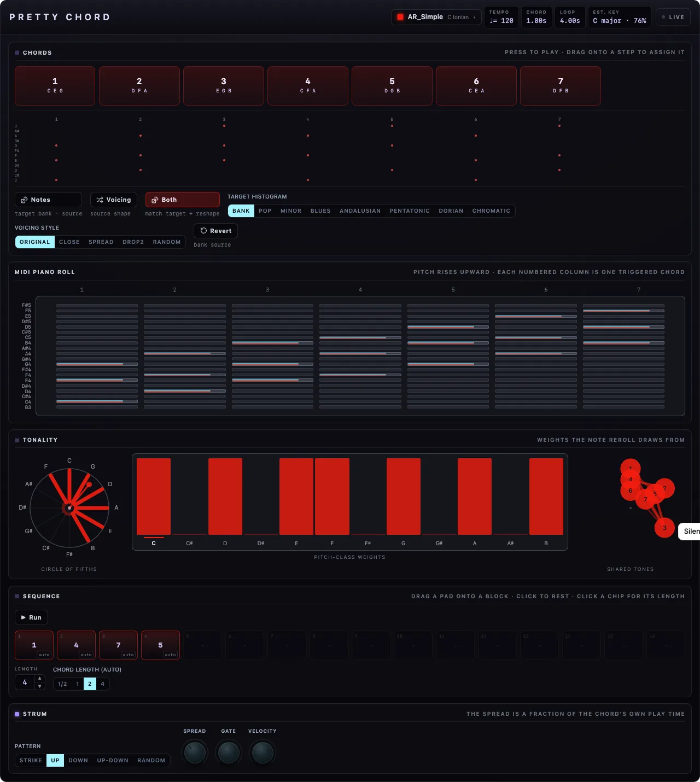Screen dimensions: 700x782
Task: Click the dice icon on Notes button
Action: click(24, 200)
